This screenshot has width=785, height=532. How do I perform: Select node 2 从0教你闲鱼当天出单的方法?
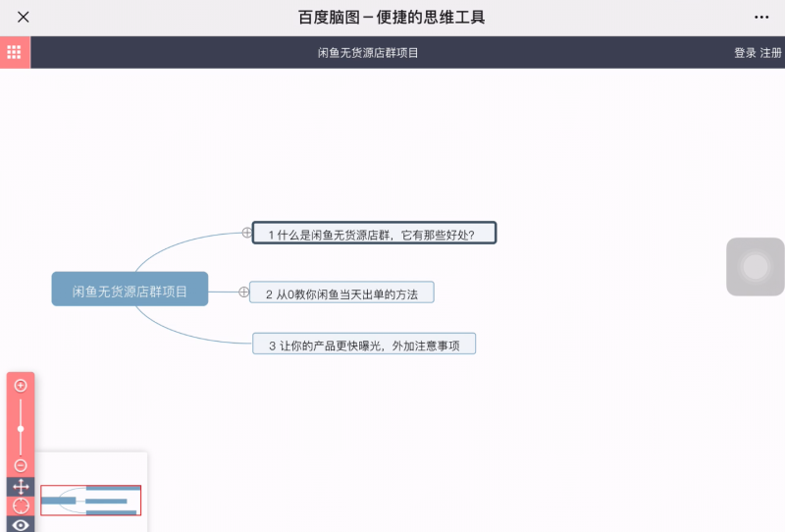(341, 293)
